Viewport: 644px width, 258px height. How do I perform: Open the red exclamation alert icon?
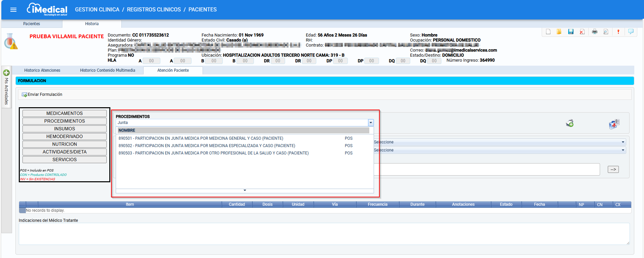[x=618, y=32]
